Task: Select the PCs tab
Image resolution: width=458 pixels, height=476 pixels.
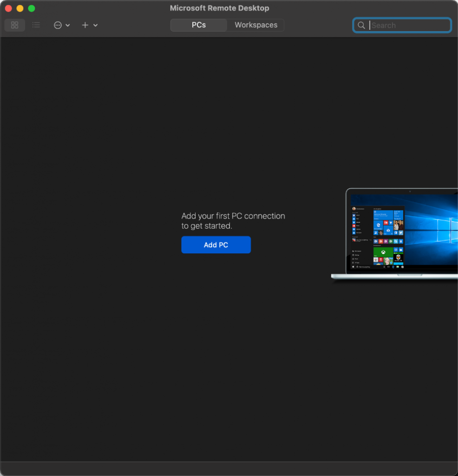Action: (199, 25)
